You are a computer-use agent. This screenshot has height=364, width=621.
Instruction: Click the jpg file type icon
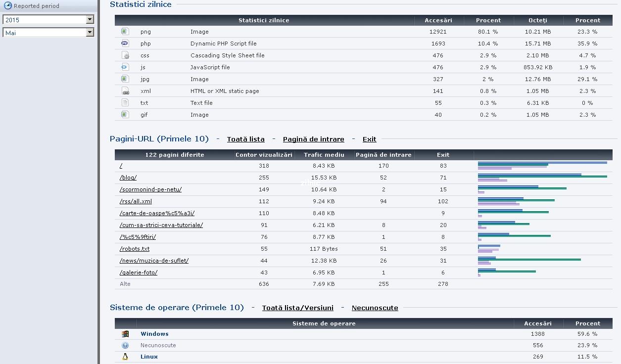click(125, 79)
